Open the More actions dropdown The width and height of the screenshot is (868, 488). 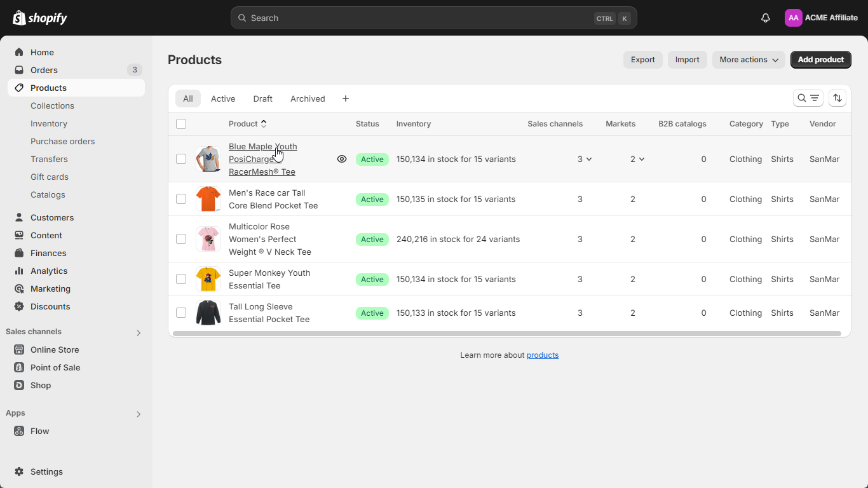749,60
